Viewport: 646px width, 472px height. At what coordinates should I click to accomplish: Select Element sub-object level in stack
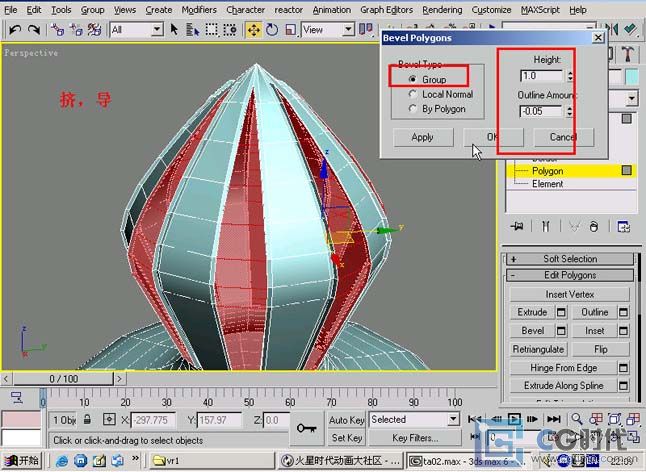[547, 184]
